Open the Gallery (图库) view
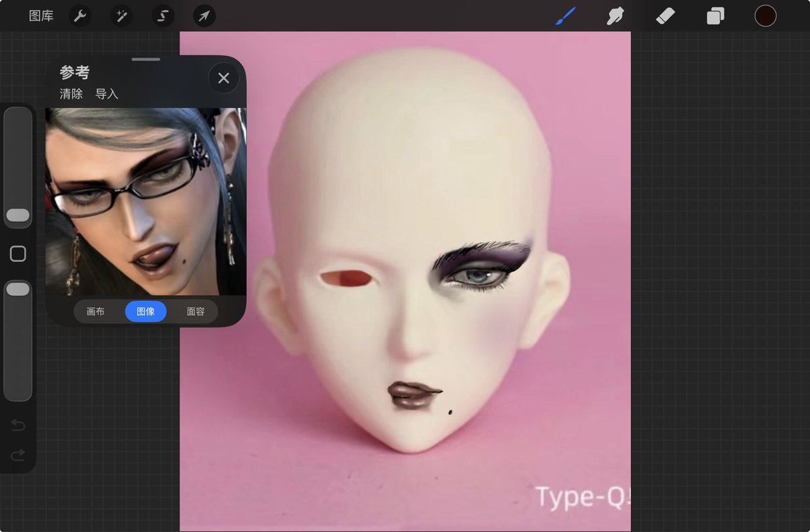 click(x=41, y=16)
